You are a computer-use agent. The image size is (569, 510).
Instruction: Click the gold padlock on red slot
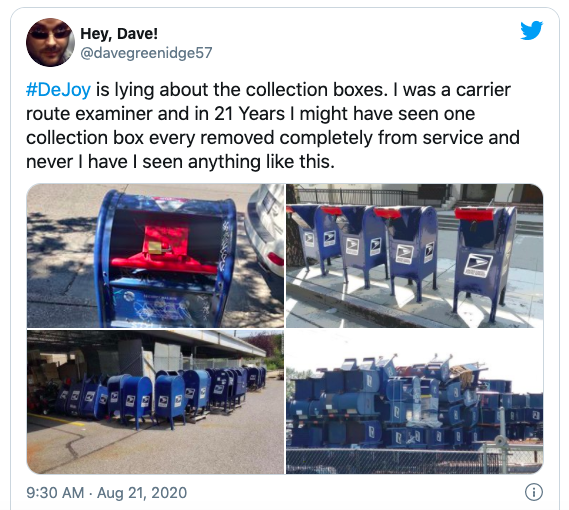(x=156, y=248)
